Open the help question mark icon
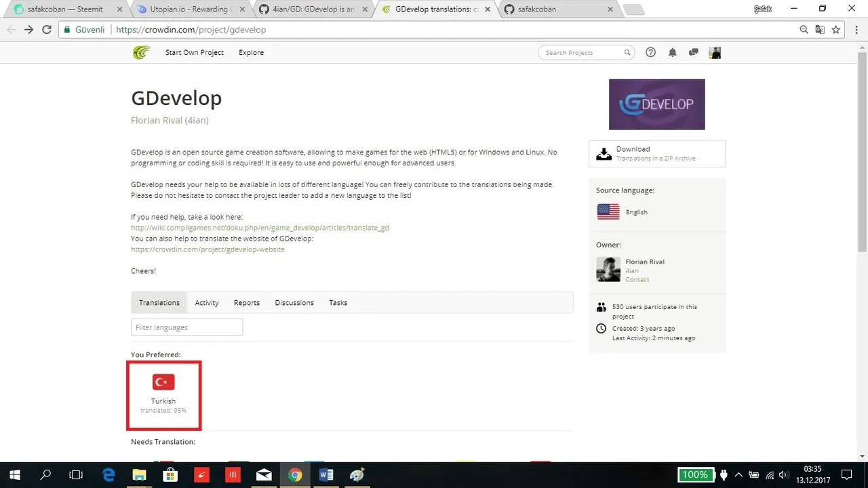The height and width of the screenshot is (488, 868). point(651,52)
